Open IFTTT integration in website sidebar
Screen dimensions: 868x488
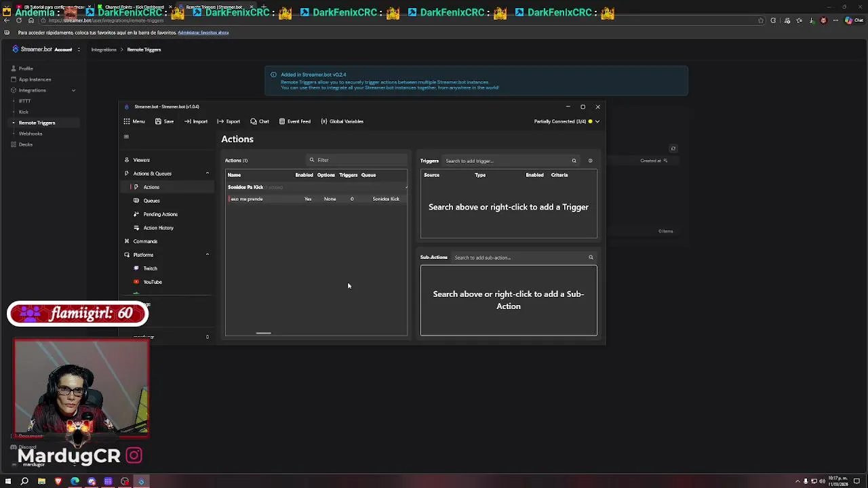click(x=24, y=101)
